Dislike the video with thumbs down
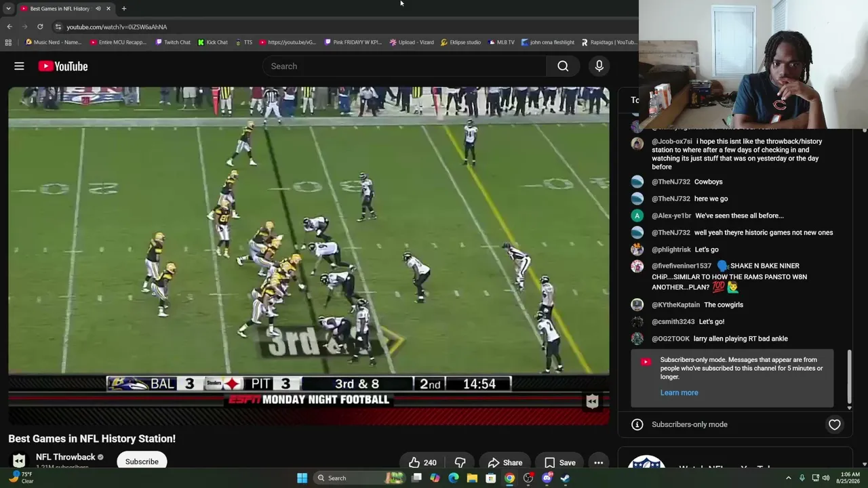The height and width of the screenshot is (488, 868). (x=460, y=462)
